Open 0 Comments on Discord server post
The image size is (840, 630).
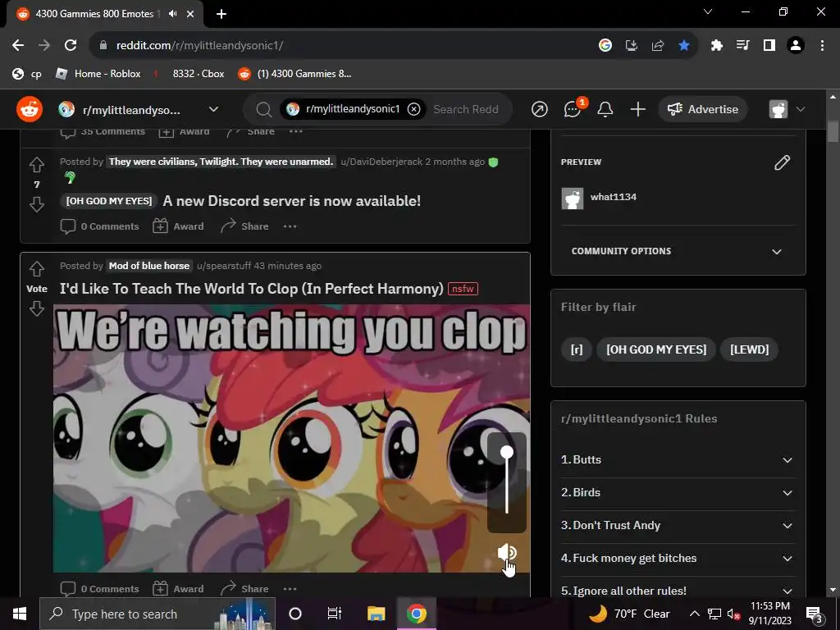coord(99,226)
